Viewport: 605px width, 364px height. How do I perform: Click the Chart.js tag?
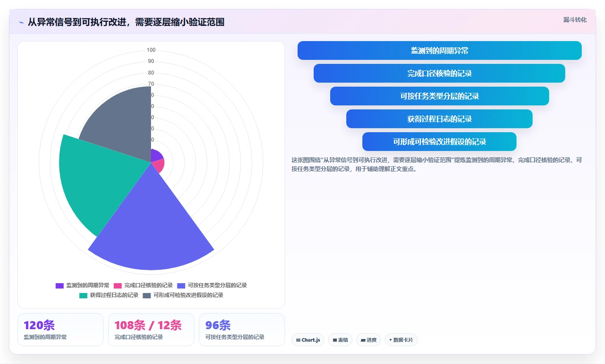(x=308, y=340)
